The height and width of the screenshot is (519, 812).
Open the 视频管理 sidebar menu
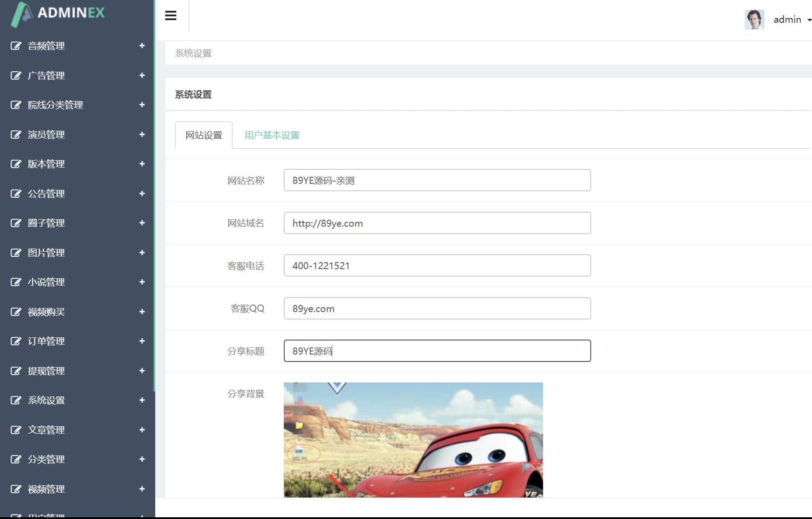click(x=77, y=489)
